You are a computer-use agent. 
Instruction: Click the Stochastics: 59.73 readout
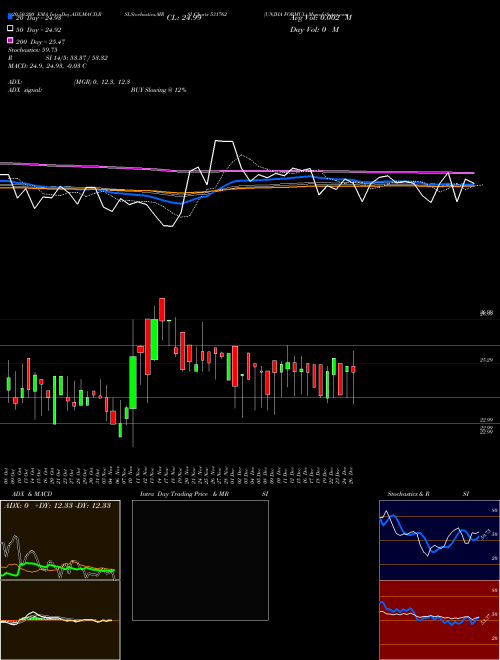pyautogui.click(x=32, y=50)
